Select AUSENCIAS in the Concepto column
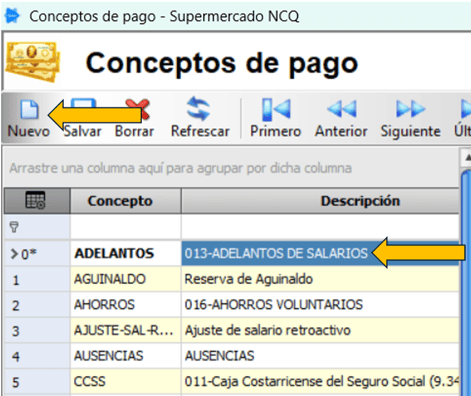 point(126,356)
